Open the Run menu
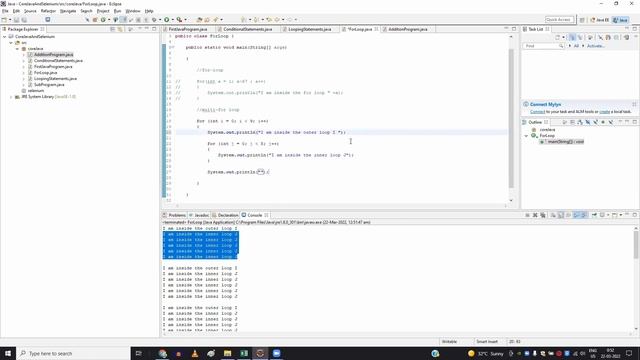The width and height of the screenshot is (640, 360). (x=117, y=11)
